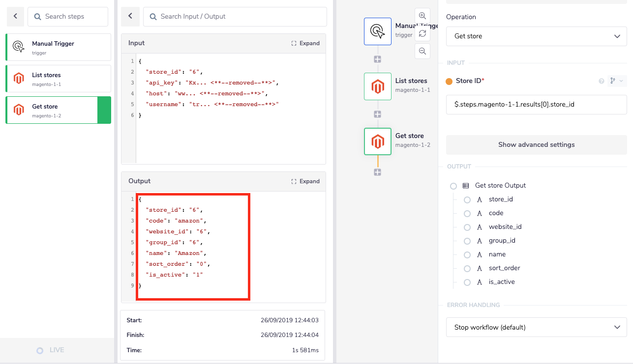Click the help icon next to Store ID

(x=601, y=81)
